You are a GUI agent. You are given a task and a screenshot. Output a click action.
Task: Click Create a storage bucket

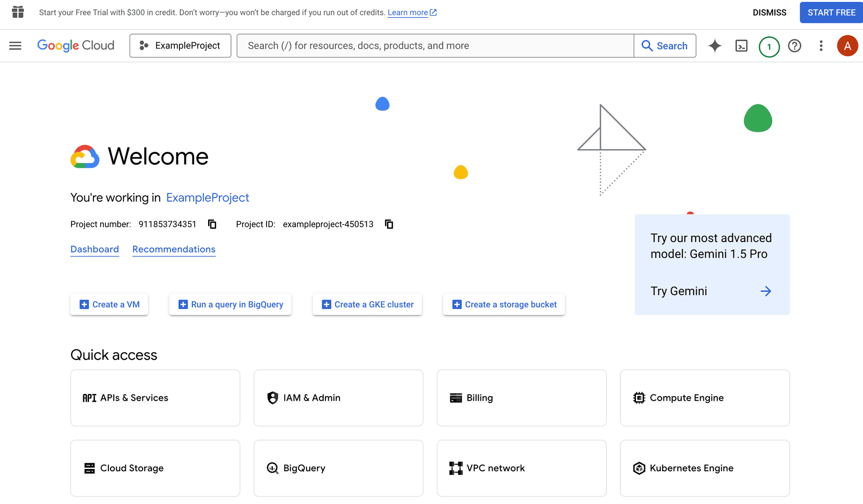tap(503, 305)
